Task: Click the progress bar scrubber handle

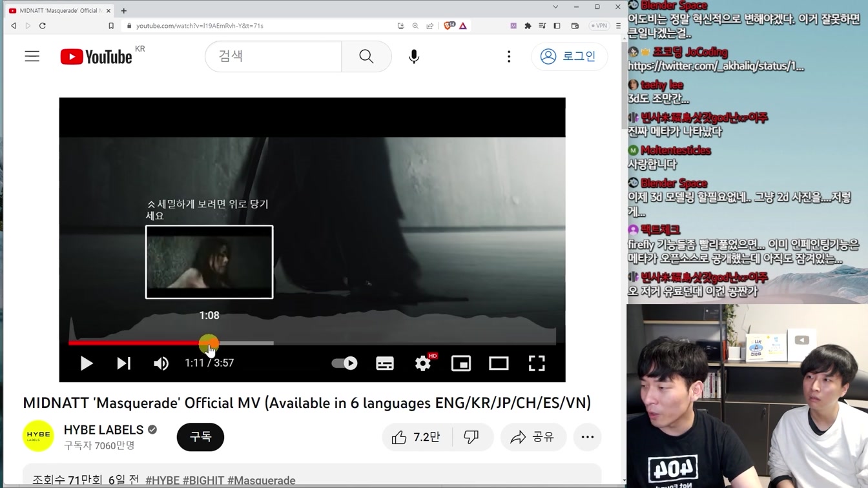Action: (x=209, y=343)
